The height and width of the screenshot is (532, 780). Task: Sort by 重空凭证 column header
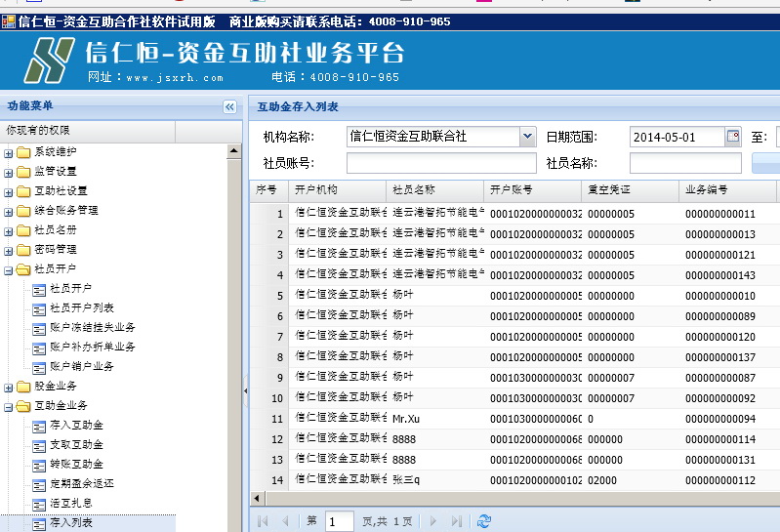pyautogui.click(x=631, y=190)
